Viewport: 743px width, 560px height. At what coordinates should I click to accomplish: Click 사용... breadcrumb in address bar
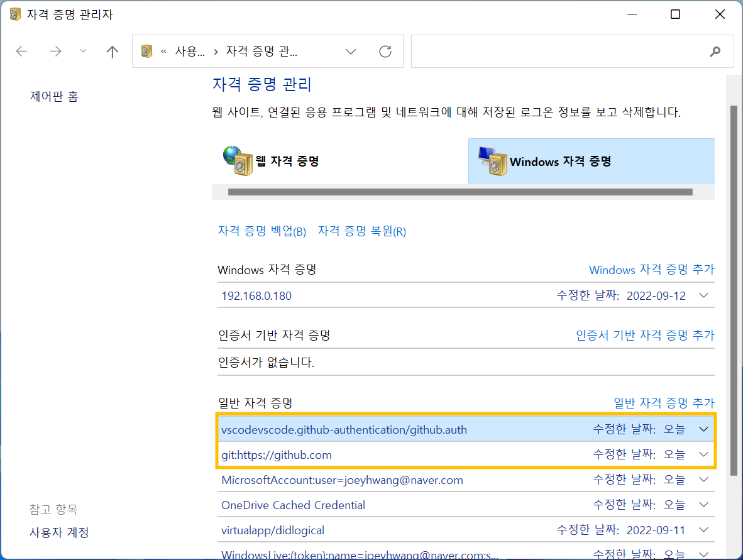[x=190, y=51]
